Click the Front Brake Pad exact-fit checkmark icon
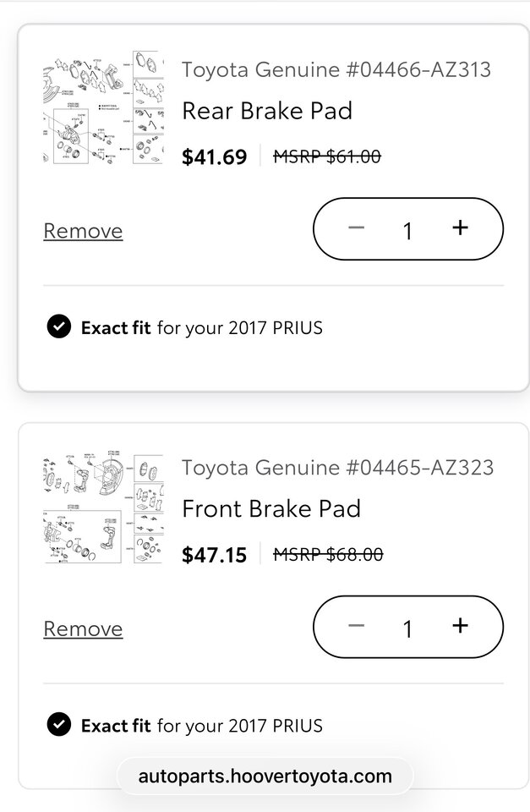This screenshot has height=812, width=530. (x=58, y=725)
